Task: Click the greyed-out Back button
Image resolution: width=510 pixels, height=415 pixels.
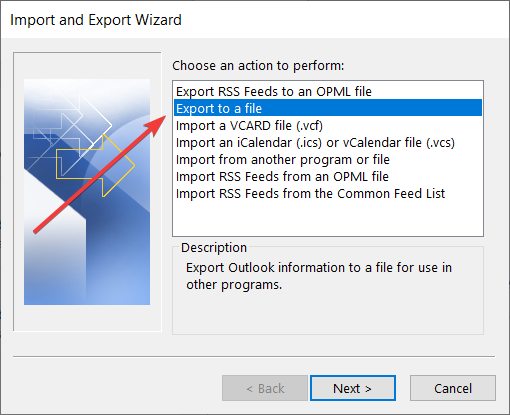Action: click(265, 388)
